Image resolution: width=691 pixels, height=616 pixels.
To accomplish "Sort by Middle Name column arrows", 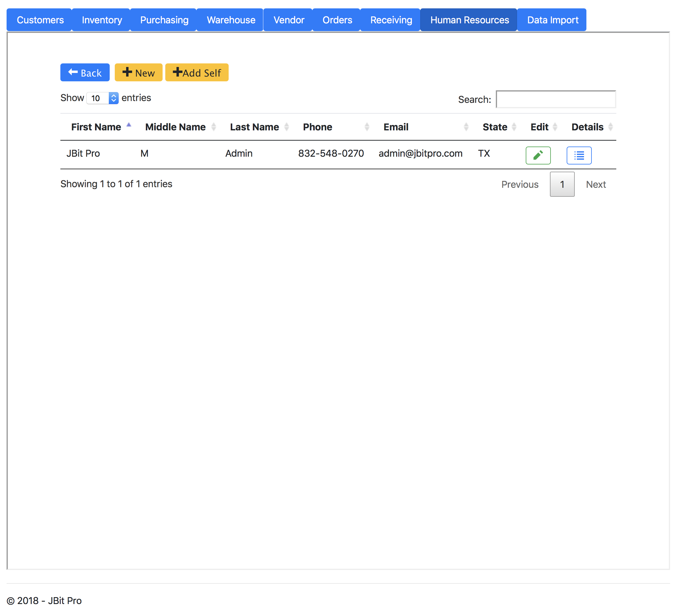I will [213, 127].
